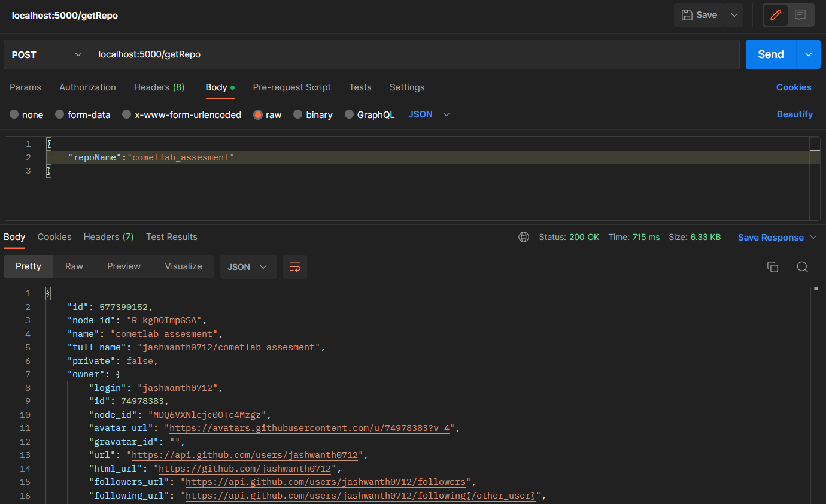The height and width of the screenshot is (504, 826).
Task: Click the Save button
Action: point(699,16)
